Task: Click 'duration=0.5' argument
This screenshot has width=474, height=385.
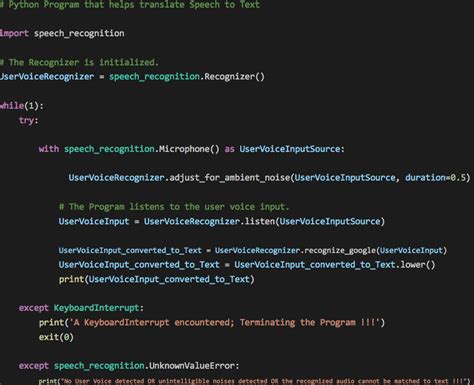Action: point(435,178)
